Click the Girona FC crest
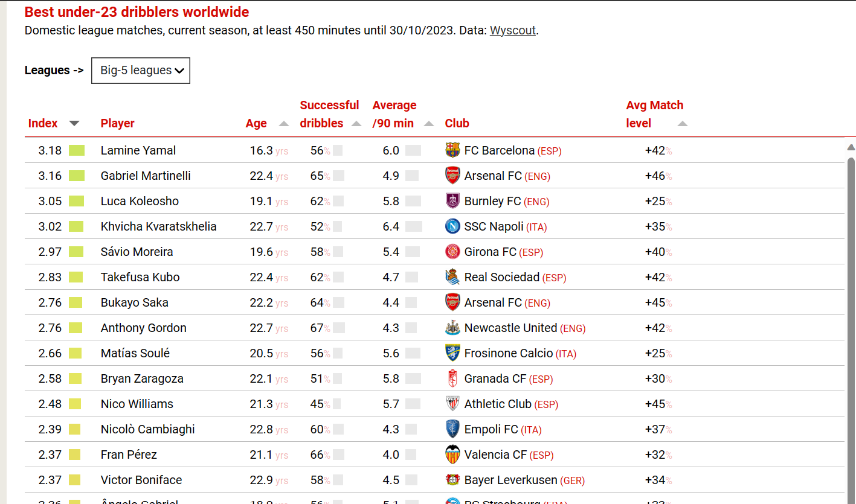 click(452, 252)
